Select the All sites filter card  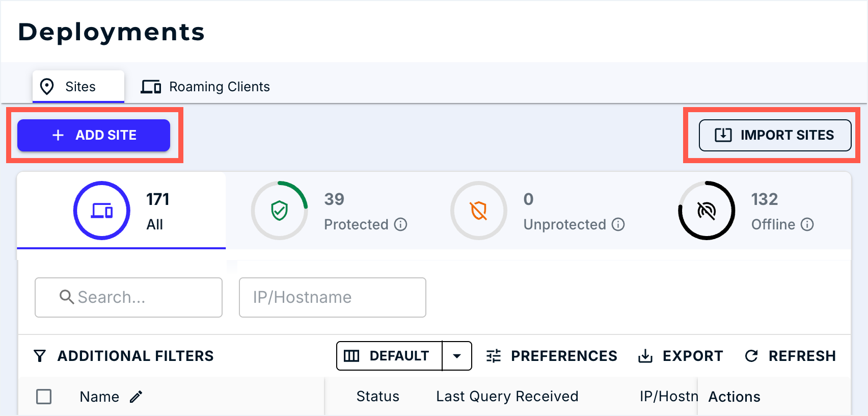pos(121,211)
